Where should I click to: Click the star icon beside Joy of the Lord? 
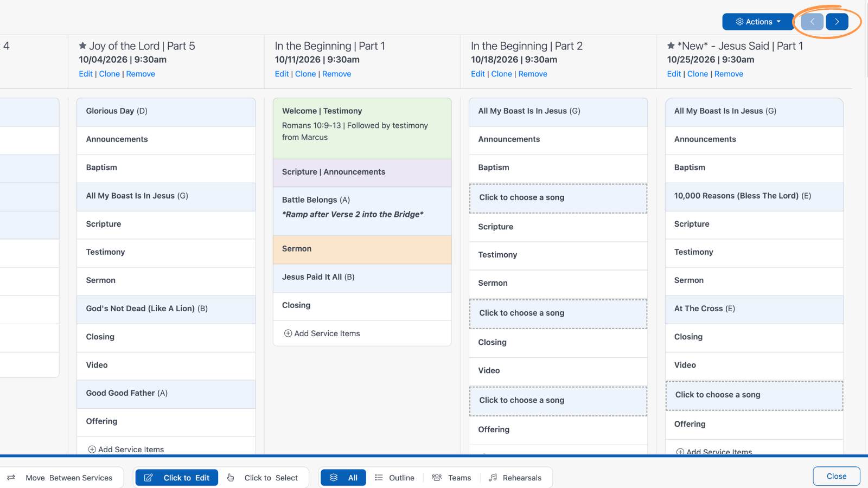tap(82, 46)
